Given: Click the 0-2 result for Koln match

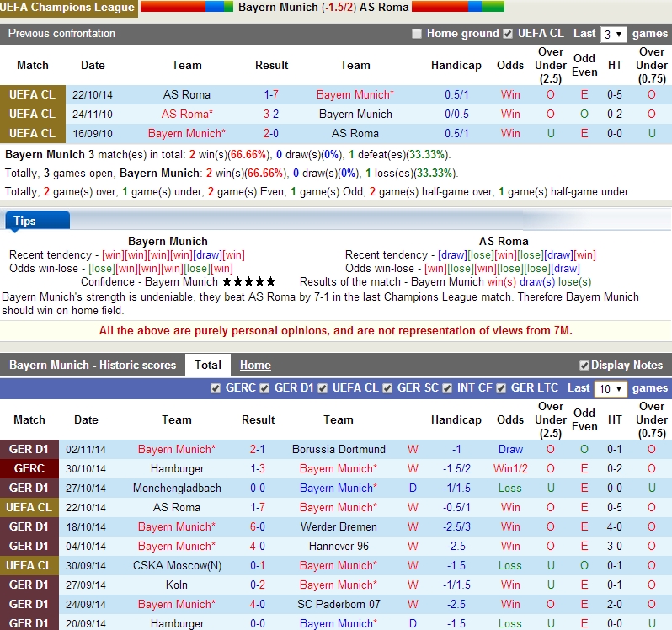Looking at the screenshot, I should point(257,585).
